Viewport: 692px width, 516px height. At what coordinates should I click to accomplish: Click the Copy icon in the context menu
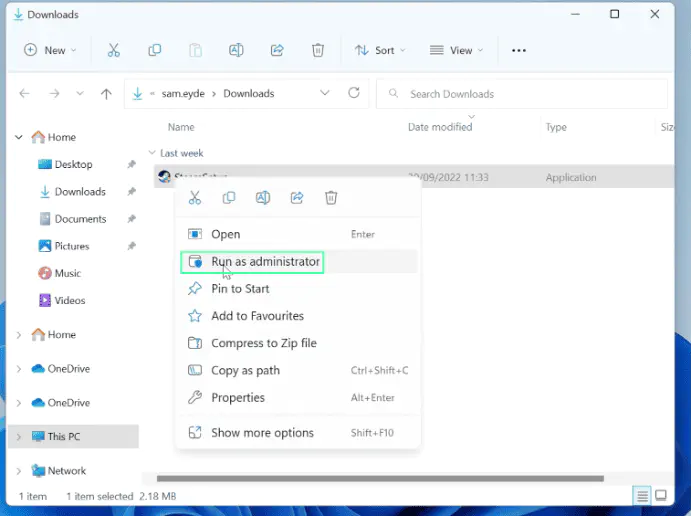click(229, 198)
